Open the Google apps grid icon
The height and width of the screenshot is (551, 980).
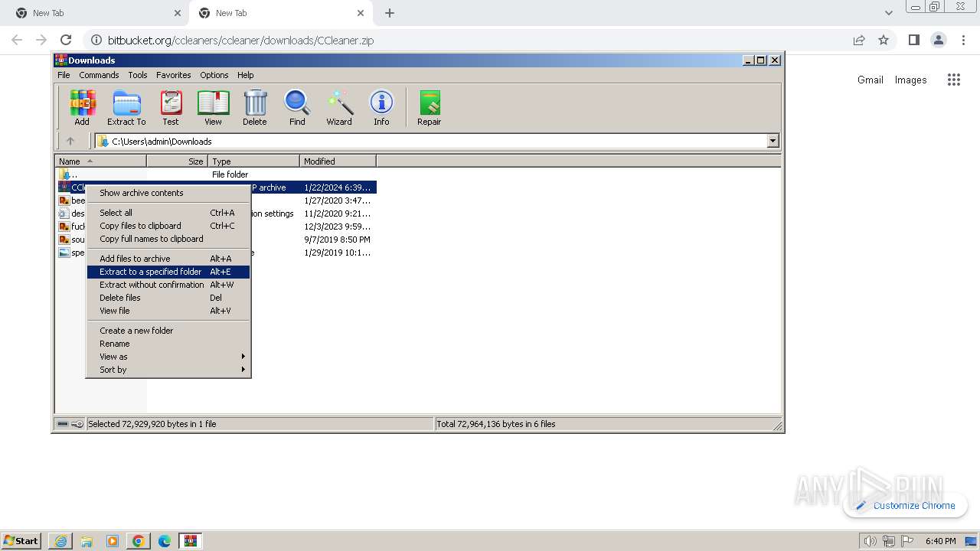(x=953, y=80)
